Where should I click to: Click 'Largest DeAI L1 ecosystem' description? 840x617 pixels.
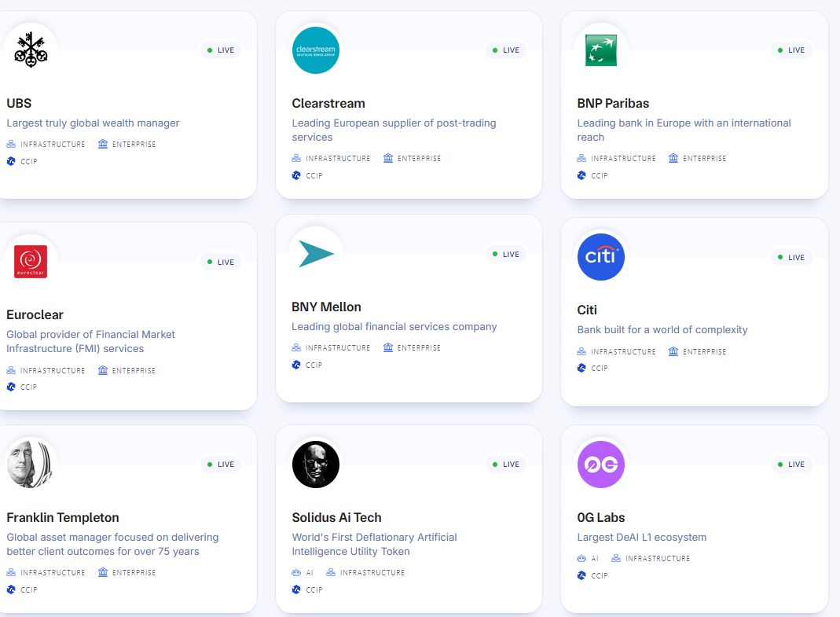click(x=642, y=537)
